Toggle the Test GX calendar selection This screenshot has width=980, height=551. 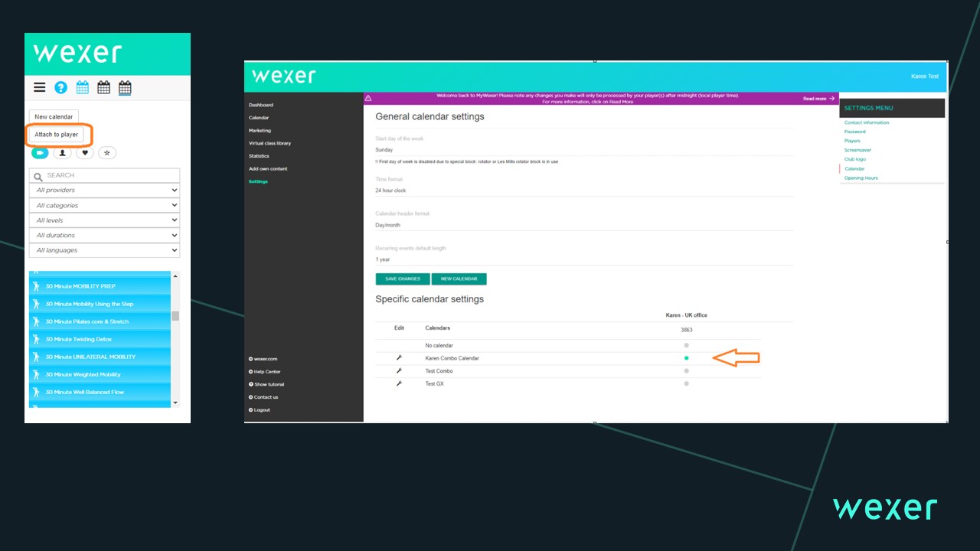point(686,383)
